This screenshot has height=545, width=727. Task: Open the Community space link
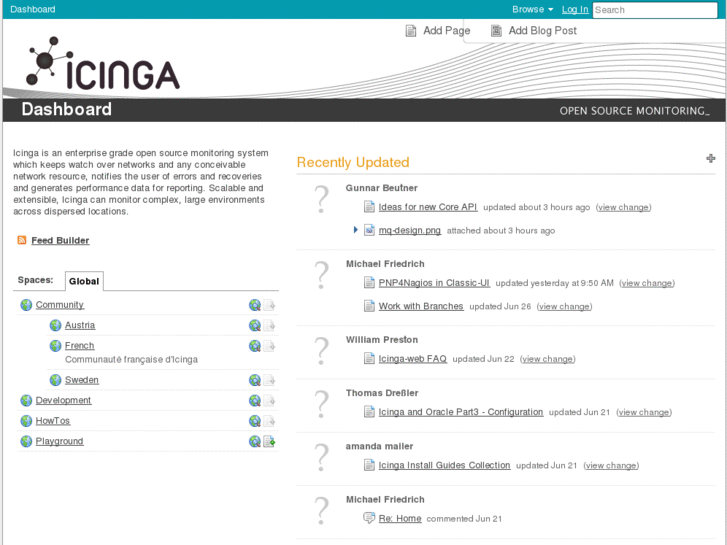tap(60, 305)
